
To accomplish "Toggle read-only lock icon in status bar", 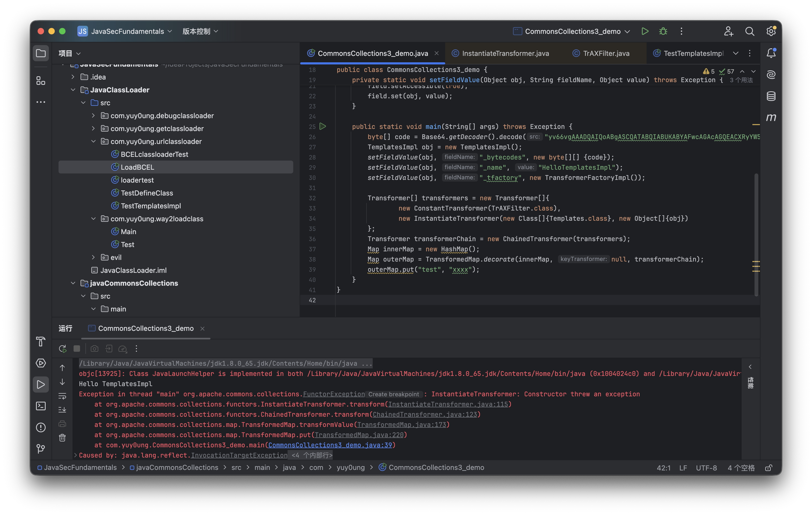I will (769, 468).
